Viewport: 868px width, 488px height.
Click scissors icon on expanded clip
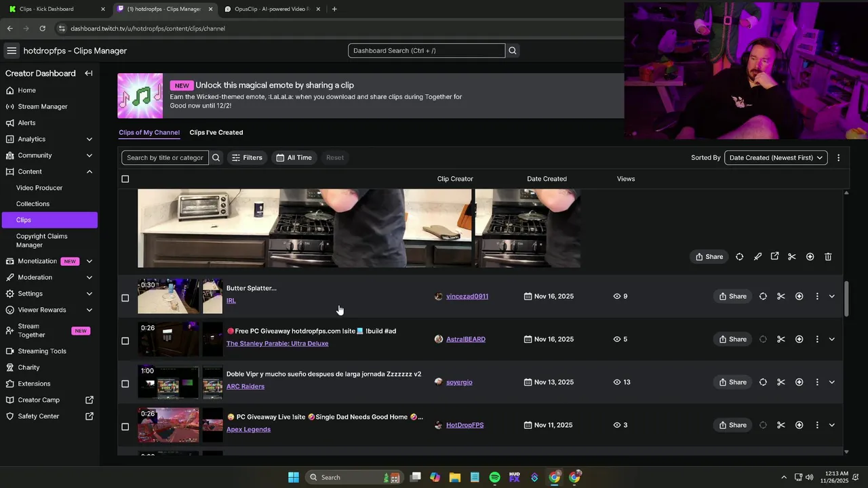(791, 257)
